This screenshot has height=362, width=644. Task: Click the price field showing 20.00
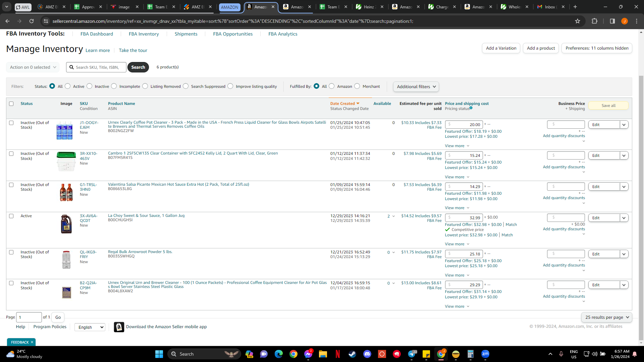464,125
